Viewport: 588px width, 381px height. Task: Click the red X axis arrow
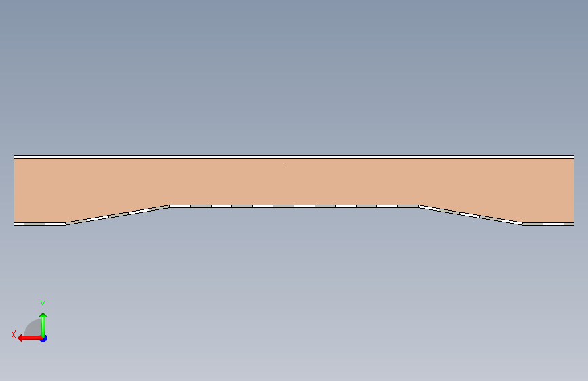(x=29, y=338)
